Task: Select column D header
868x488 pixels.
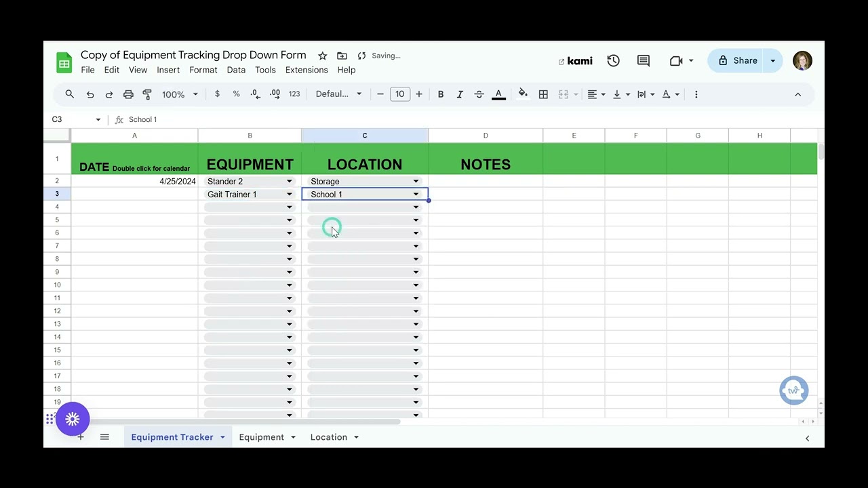Action: (x=486, y=136)
